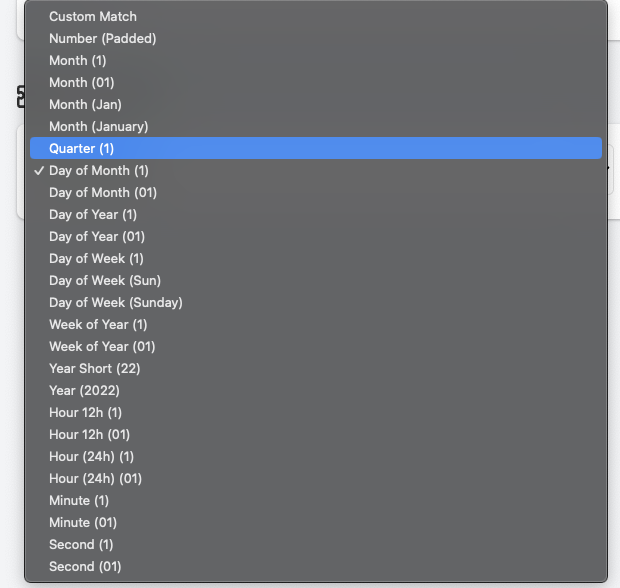Screen dimensions: 620x588
Task: Choose the Month (Jan) format
Action: [x=85, y=105]
